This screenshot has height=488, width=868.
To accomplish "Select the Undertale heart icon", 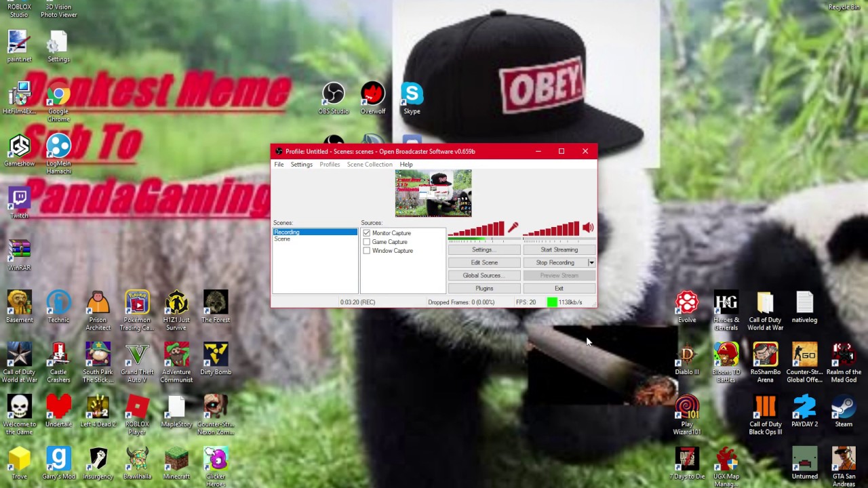I will click(58, 411).
